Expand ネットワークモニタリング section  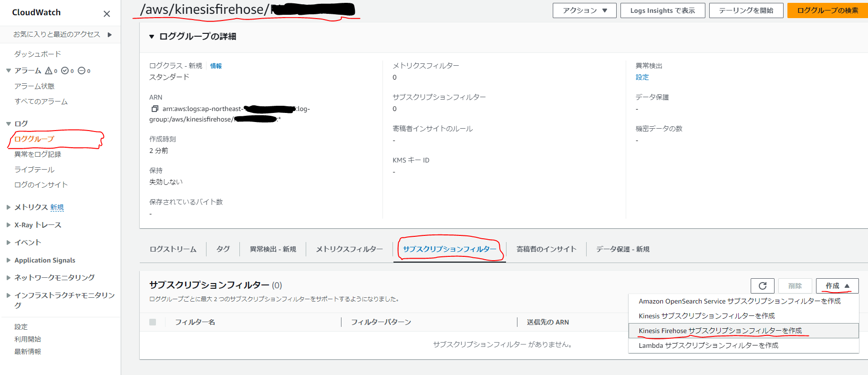[9, 277]
